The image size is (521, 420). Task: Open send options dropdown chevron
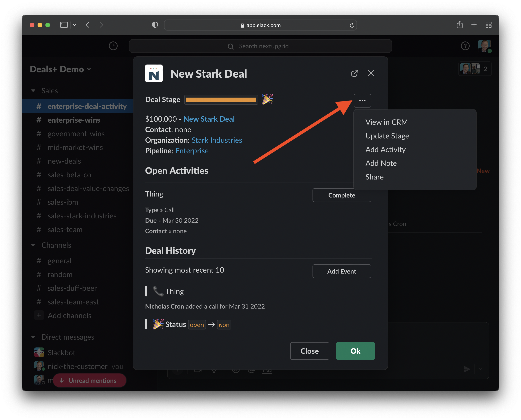click(480, 369)
